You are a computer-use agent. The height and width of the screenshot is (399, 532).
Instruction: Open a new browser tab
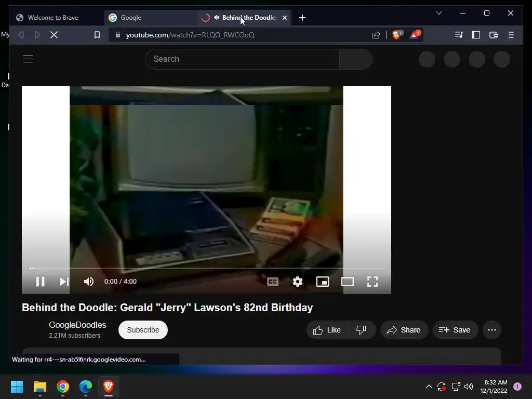pyautogui.click(x=302, y=18)
